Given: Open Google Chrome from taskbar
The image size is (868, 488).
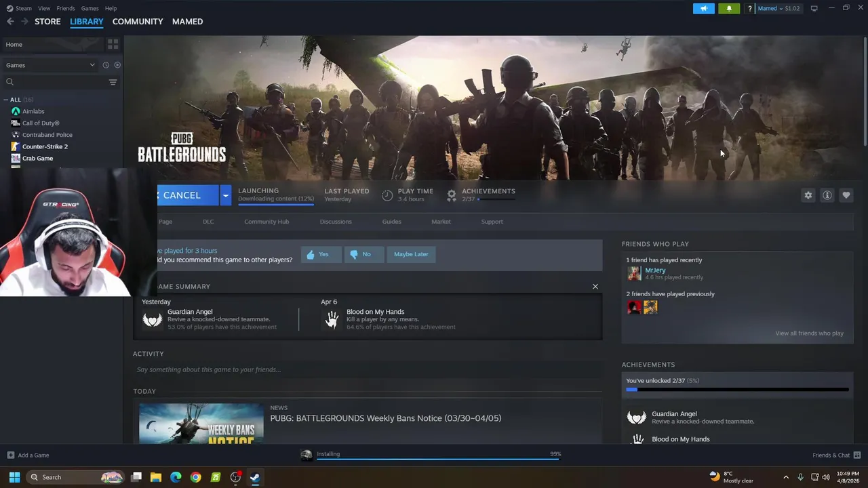Looking at the screenshot, I should (195, 477).
